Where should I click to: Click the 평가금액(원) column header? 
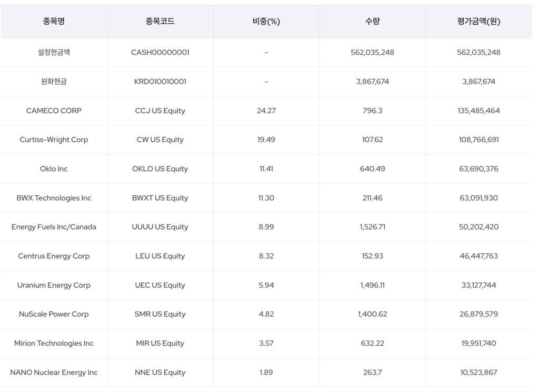[x=478, y=22]
